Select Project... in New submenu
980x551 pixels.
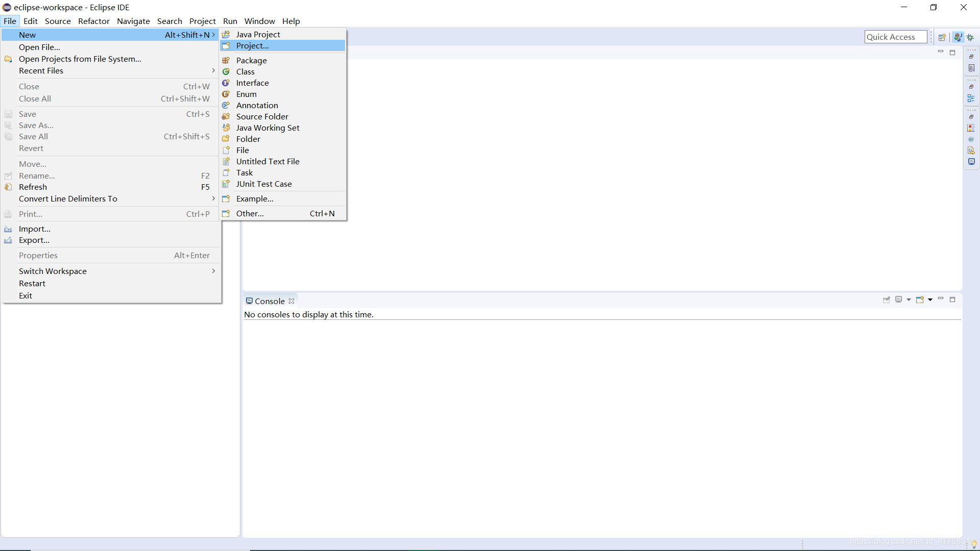(x=253, y=46)
